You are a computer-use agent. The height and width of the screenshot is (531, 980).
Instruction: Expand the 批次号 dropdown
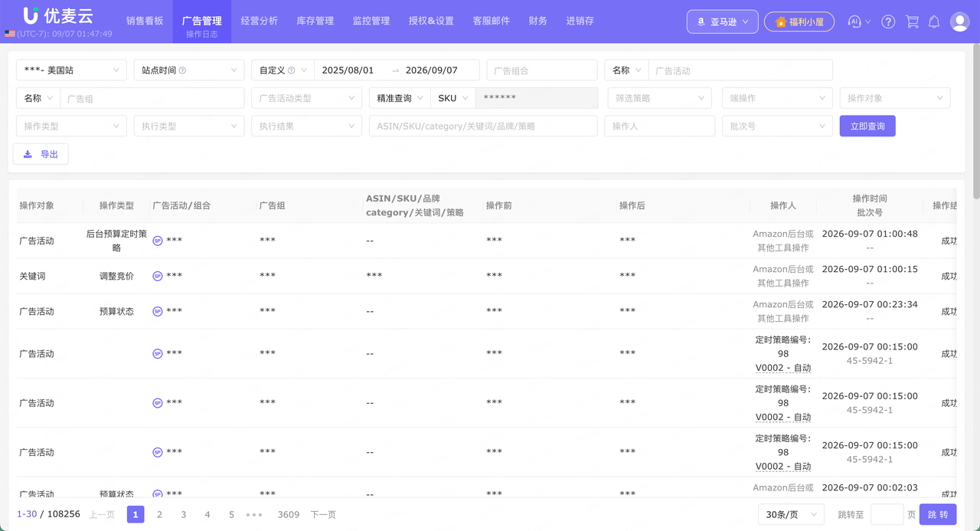click(777, 126)
